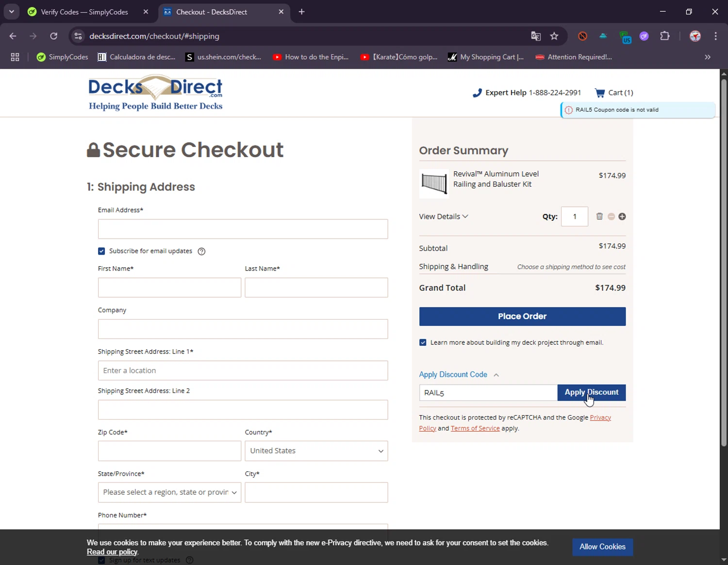
Task: Open us.shein.com/check... bookmark
Action: 224,57
